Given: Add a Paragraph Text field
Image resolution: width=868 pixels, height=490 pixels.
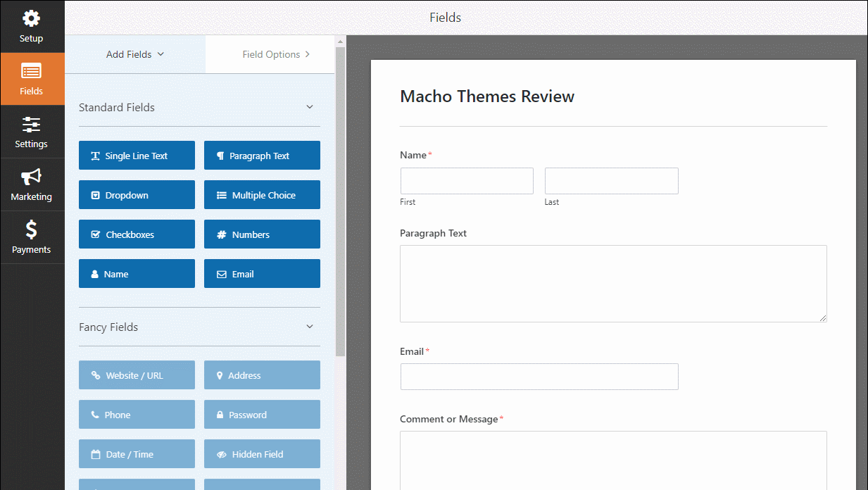Looking at the screenshot, I should pyautogui.click(x=262, y=156).
